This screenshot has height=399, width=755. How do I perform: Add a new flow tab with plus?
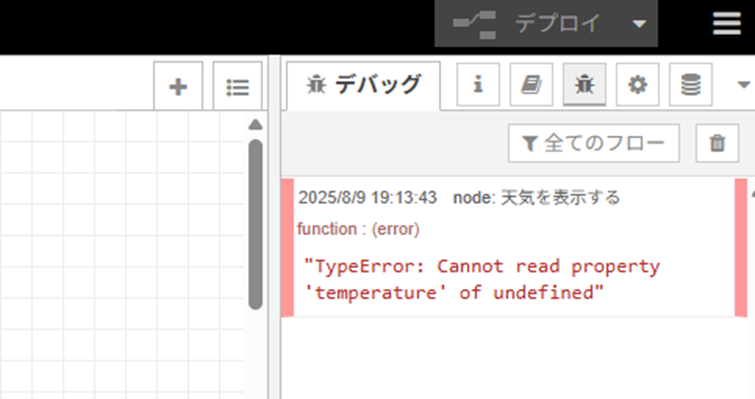click(178, 87)
